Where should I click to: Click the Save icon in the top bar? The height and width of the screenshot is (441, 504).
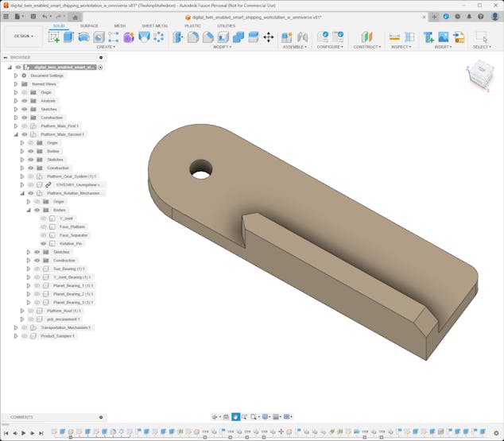point(33,16)
